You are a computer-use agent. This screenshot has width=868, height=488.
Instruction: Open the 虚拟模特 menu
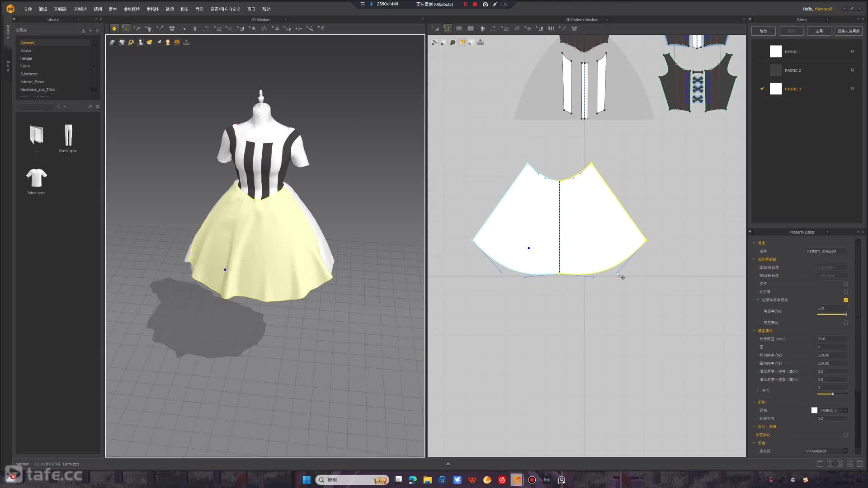pos(132,9)
